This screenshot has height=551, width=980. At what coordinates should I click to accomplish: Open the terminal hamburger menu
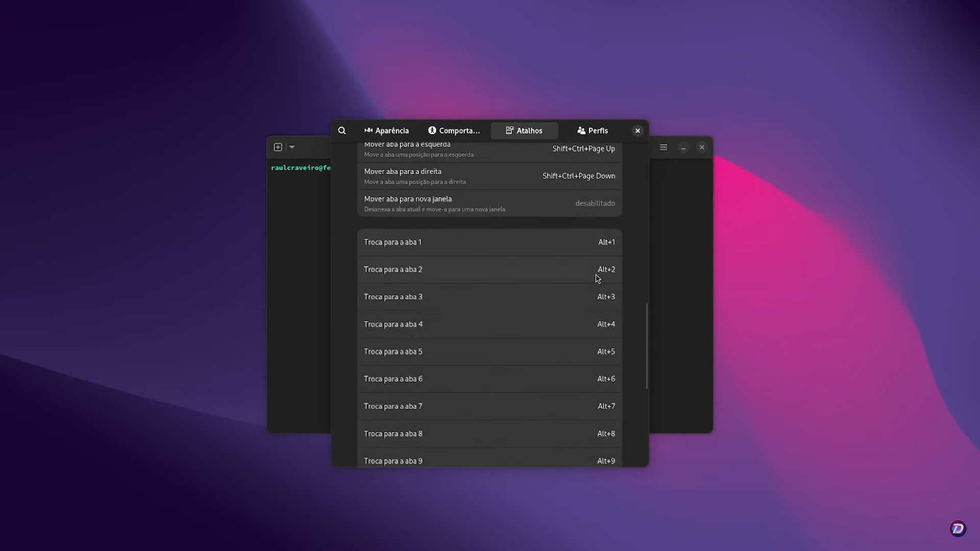[x=663, y=147]
